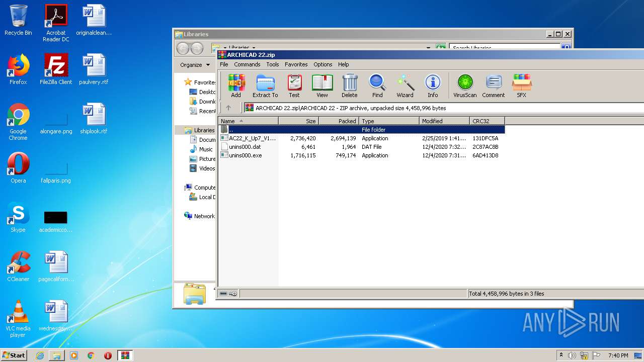Open the File menu in WinRAR
Image resolution: width=644 pixels, height=362 pixels.
(224, 64)
